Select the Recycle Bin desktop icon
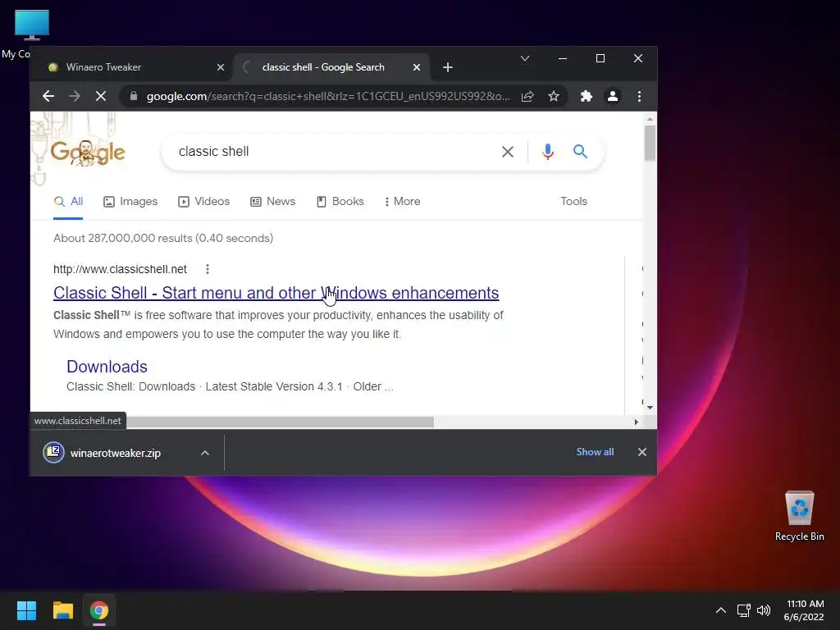 (x=799, y=517)
